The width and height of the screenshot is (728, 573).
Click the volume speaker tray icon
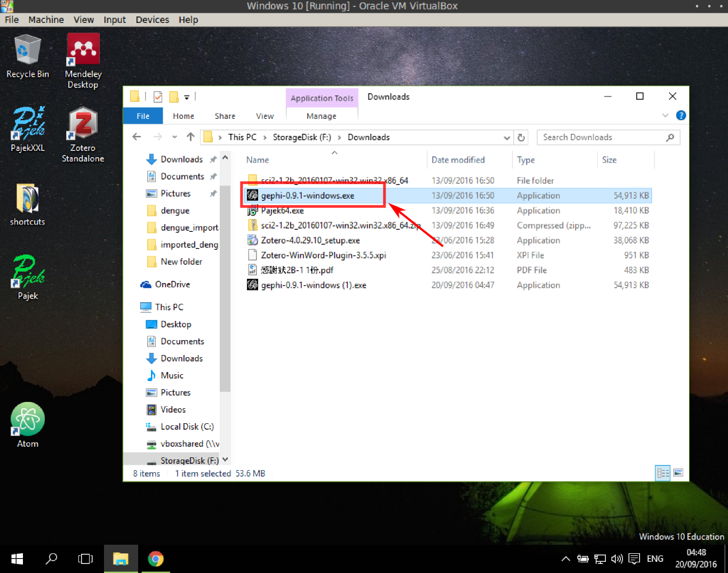[x=617, y=559]
